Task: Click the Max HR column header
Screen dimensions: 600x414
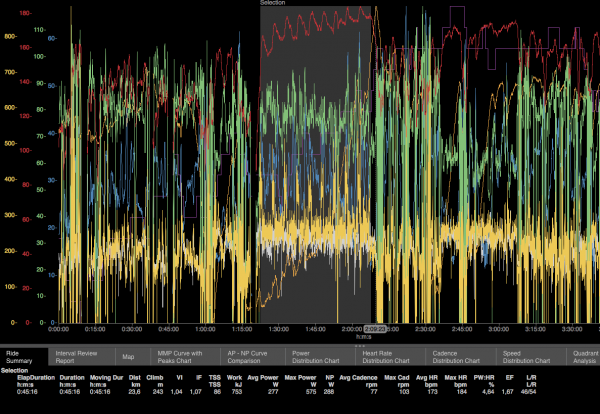Action: [456, 380]
